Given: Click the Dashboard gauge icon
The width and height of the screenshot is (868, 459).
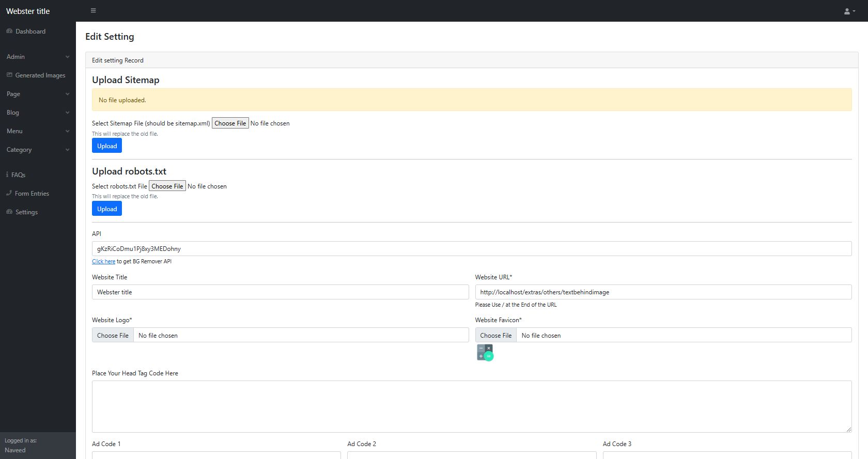Looking at the screenshot, I should click(9, 31).
